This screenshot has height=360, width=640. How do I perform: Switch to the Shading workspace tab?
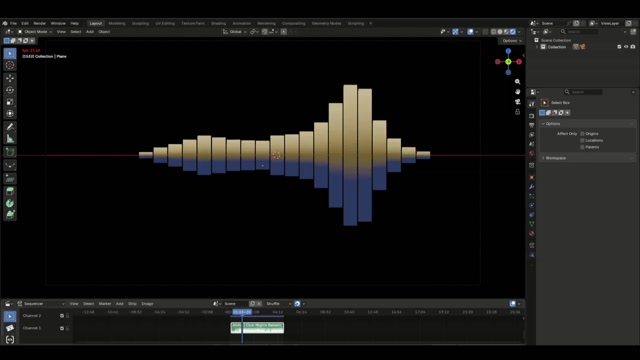[x=218, y=23]
